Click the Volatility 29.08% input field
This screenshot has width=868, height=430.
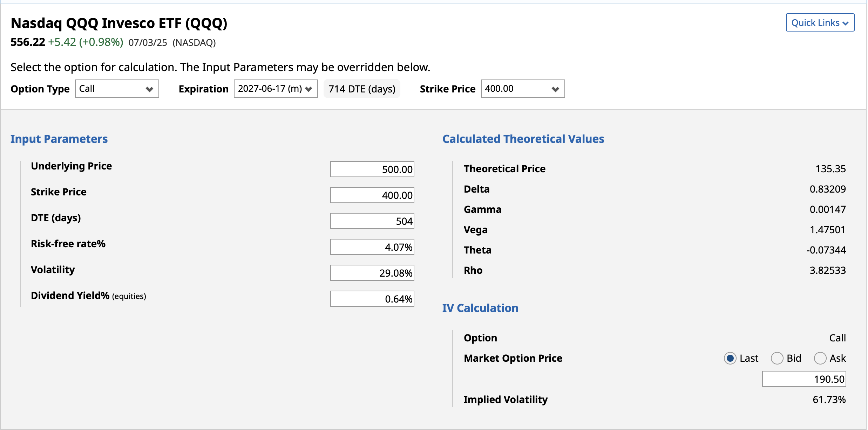(x=372, y=273)
